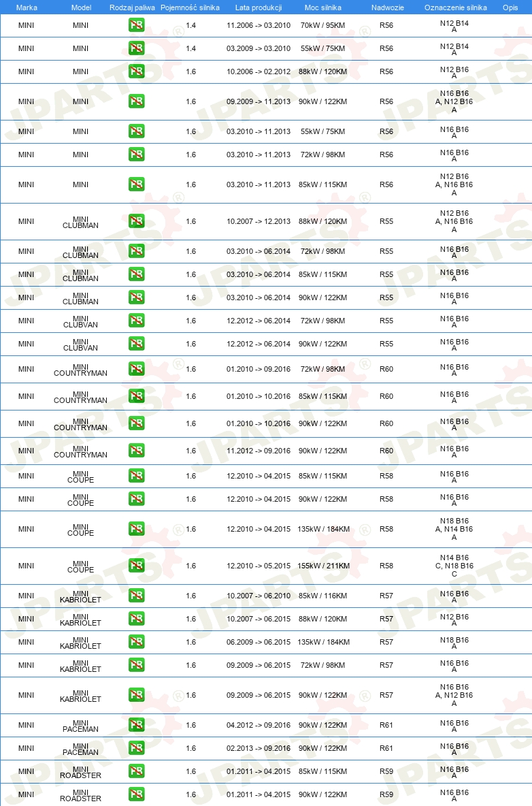Click the date range 06.2009 -> 06.2015
The image size is (532, 806).
259,642
